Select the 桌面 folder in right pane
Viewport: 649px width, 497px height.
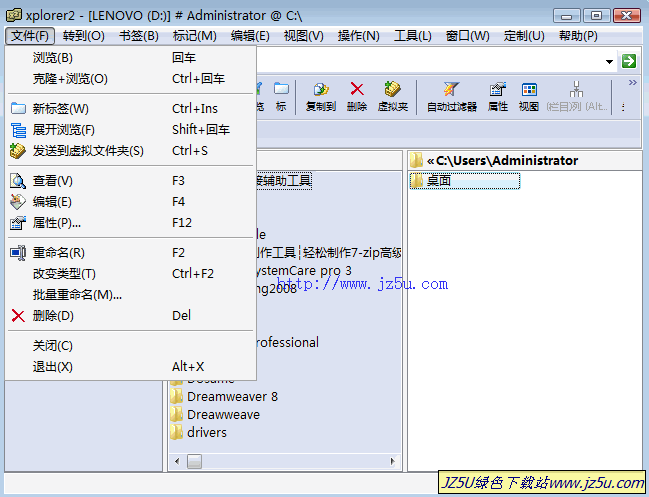(x=438, y=181)
